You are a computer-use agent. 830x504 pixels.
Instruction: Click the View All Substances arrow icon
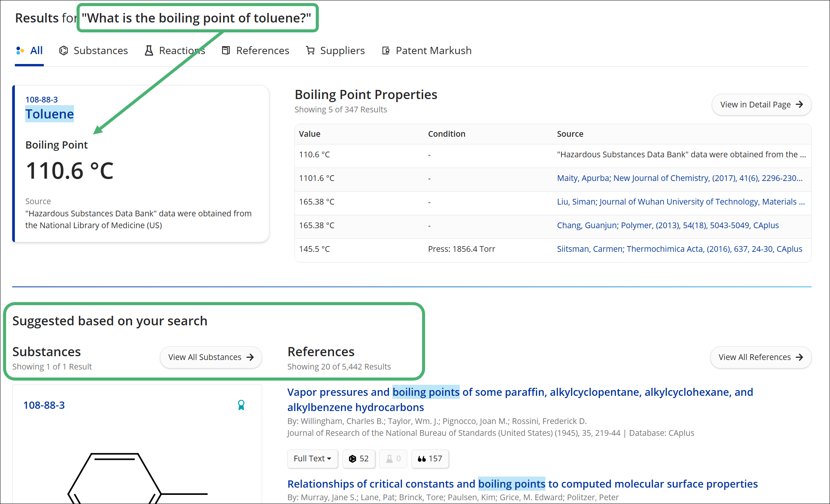tap(250, 357)
